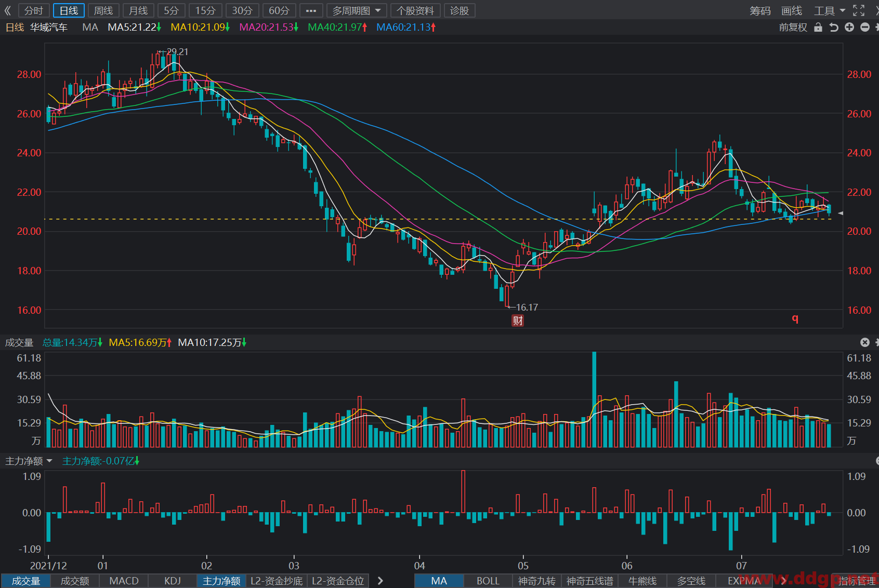Zoom out chart with minus icon
Screen dimensions: 879x588
865,27
